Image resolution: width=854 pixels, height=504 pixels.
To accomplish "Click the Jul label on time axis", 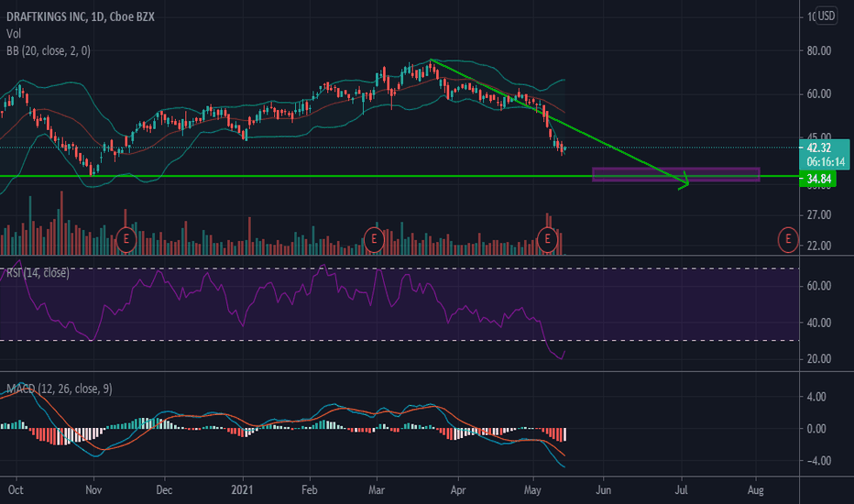I will coord(681,490).
